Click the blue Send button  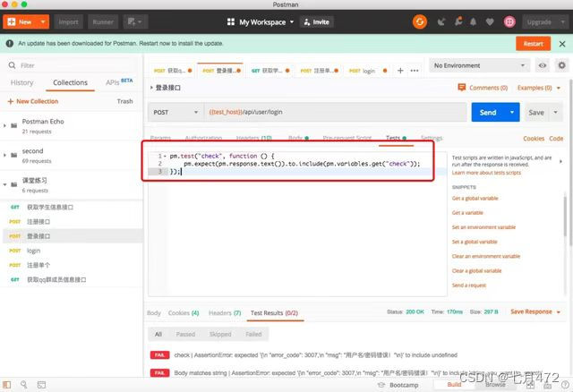tap(488, 112)
